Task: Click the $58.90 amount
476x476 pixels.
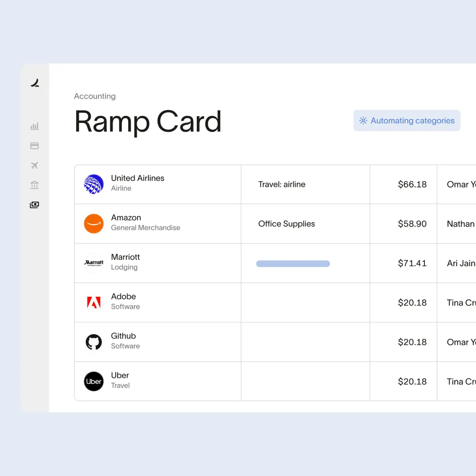Action: coord(412,224)
